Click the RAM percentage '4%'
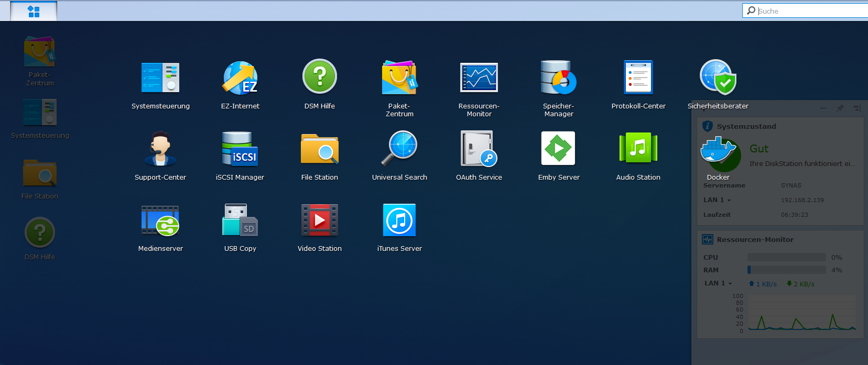868x365 pixels. (x=837, y=270)
